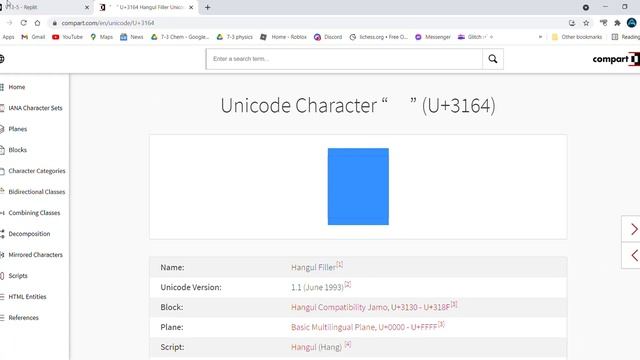Open the YouTube bookmark
Viewport: 640px width, 360px height.
pos(67,37)
